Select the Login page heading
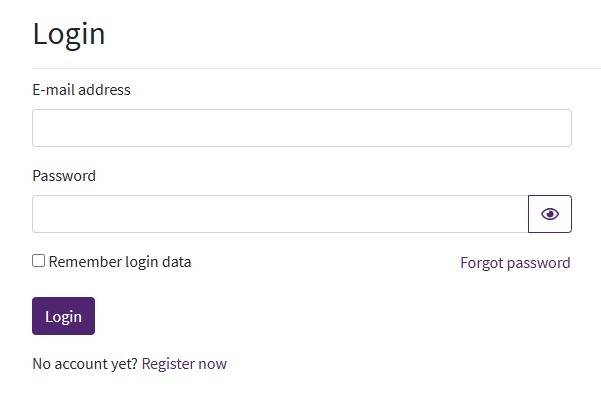This screenshot has width=601, height=397. click(69, 35)
